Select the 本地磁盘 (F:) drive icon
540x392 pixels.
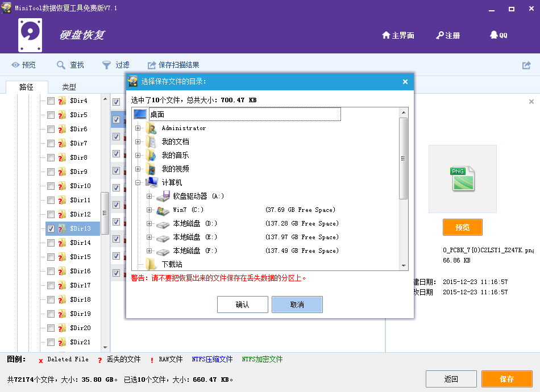163,251
